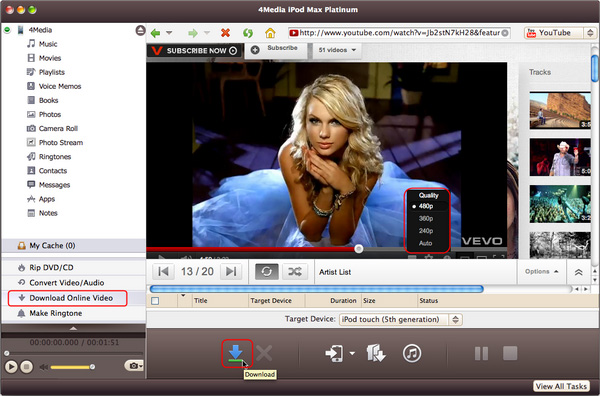Open the 51 videos dropdown

click(337, 50)
